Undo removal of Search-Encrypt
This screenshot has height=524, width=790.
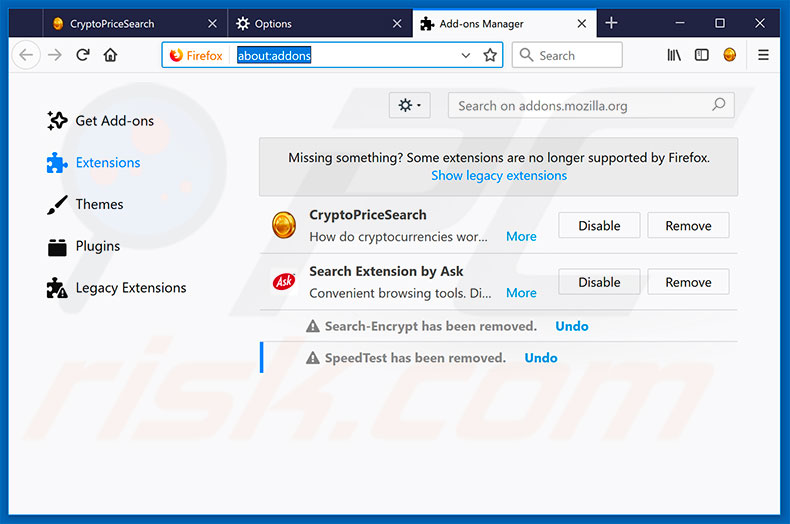[572, 326]
